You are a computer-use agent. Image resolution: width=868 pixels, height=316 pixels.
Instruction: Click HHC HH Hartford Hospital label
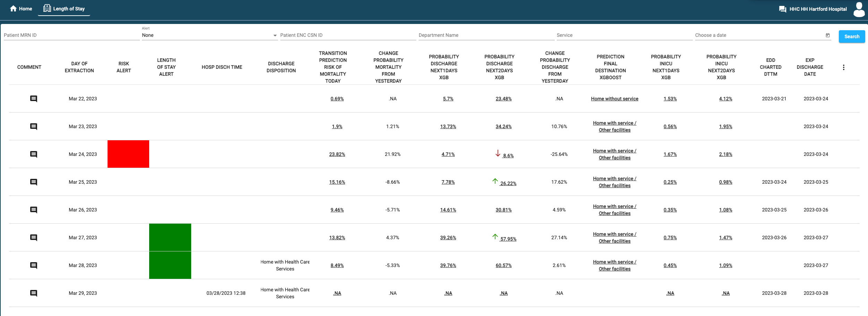tap(818, 9)
